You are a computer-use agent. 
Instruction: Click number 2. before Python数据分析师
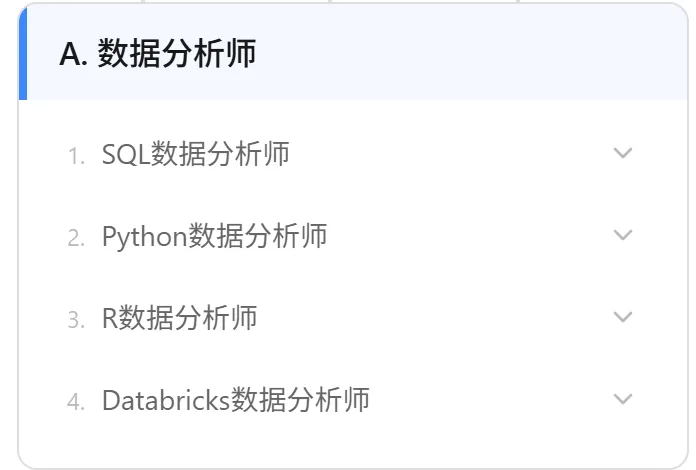click(x=76, y=238)
